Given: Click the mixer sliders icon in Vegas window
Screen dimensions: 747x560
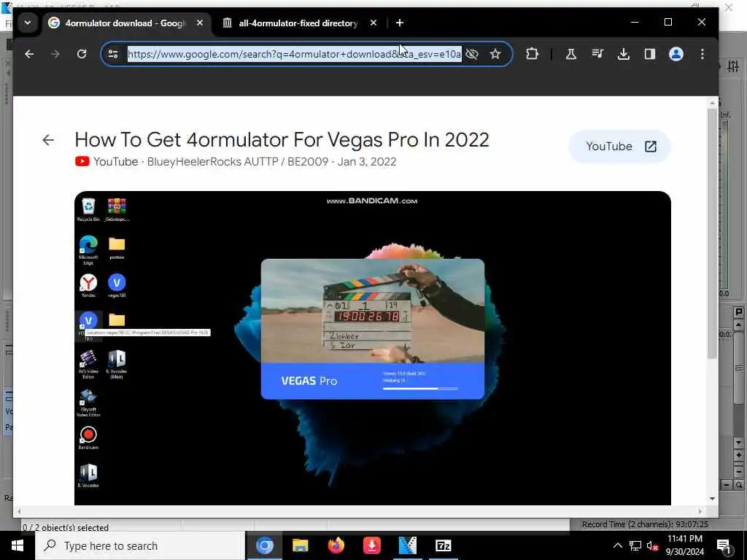Looking at the screenshot, I should pyautogui.click(x=734, y=66).
